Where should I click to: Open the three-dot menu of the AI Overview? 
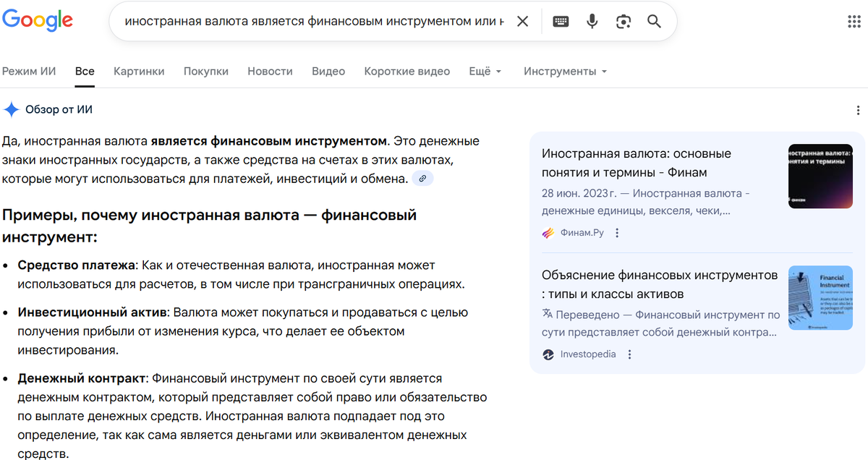pyautogui.click(x=858, y=110)
